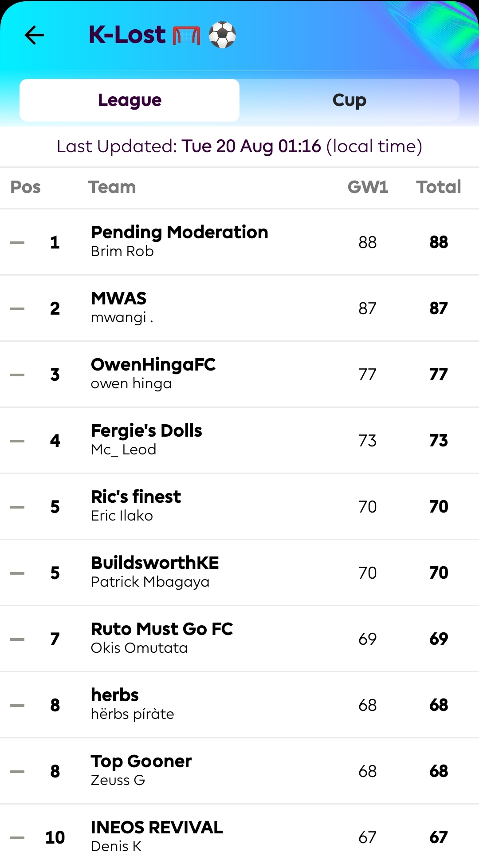Image resolution: width=479 pixels, height=868 pixels.
Task: Tap the soccer ball emoji in title
Action: pyautogui.click(x=222, y=35)
